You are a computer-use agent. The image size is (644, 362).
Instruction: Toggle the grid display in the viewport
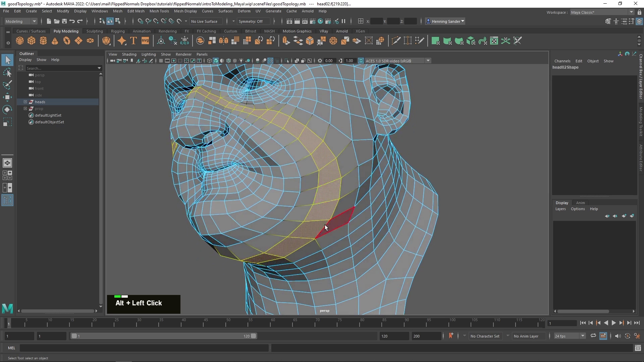point(161,61)
